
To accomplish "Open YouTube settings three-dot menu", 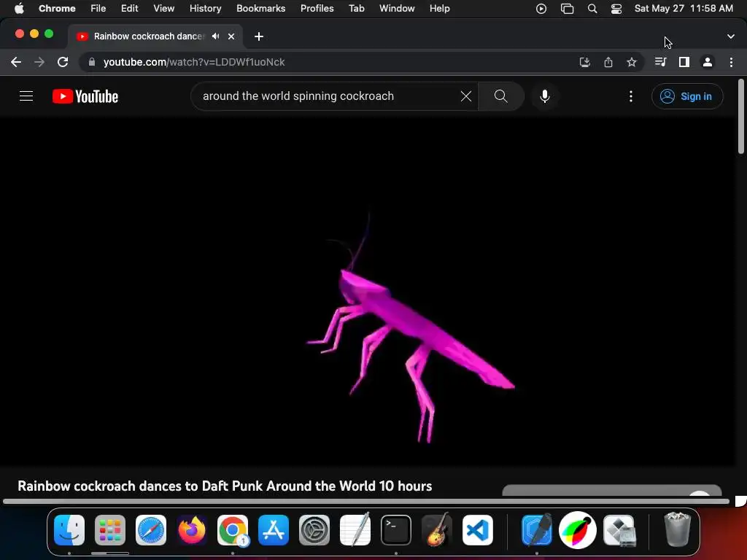I will 631,96.
